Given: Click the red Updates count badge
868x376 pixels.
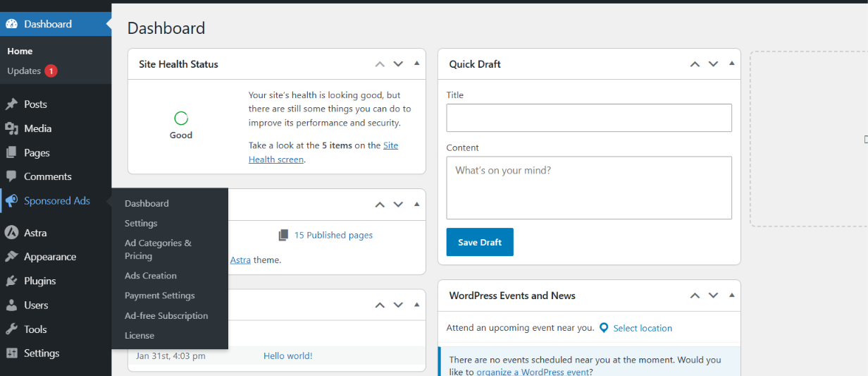Looking at the screenshot, I should [x=51, y=71].
